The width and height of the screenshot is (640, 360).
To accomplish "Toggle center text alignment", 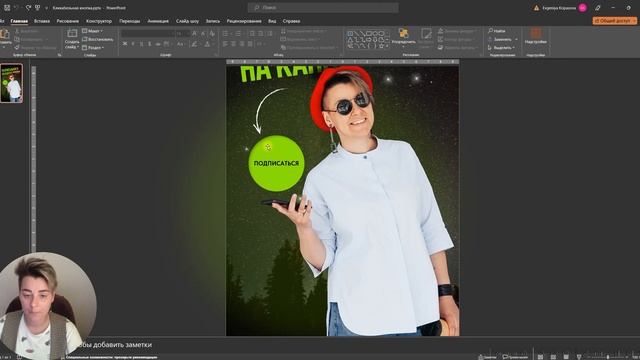I will pos(233,44).
